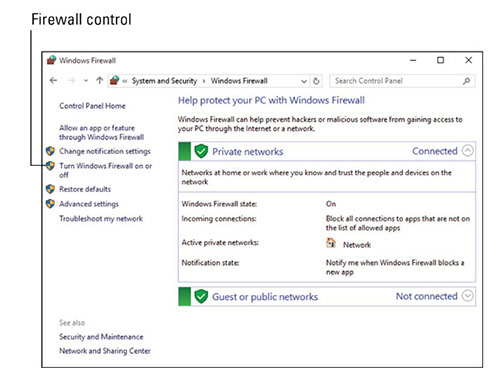Viewport: 500px width, 389px height.
Task: Click the Windows Firewall state 'On' value
Action: [x=331, y=204]
